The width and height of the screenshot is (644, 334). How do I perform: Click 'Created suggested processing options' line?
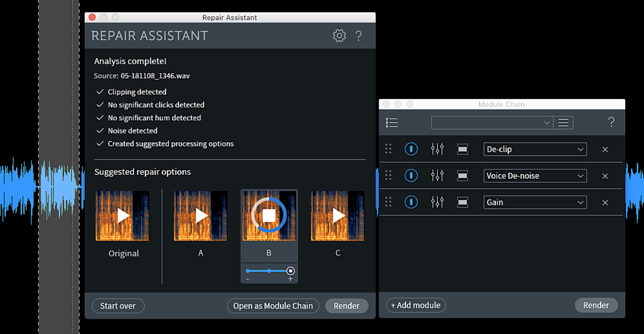[171, 144]
